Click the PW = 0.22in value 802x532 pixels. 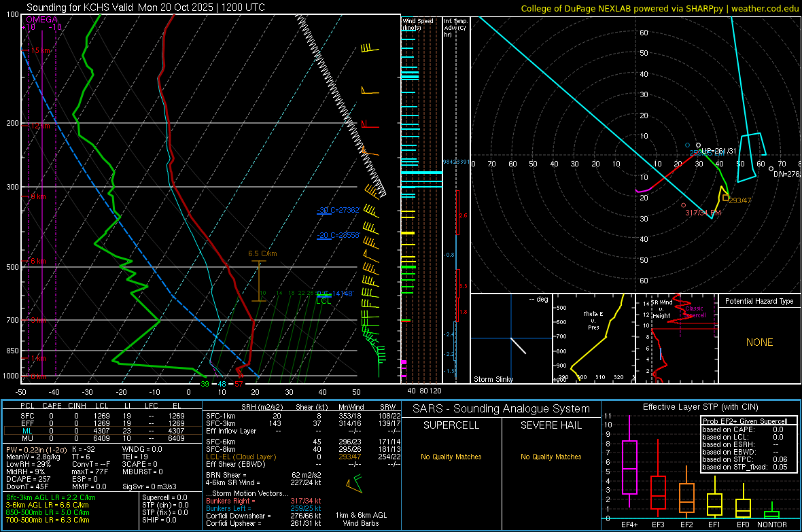[x=36, y=449]
